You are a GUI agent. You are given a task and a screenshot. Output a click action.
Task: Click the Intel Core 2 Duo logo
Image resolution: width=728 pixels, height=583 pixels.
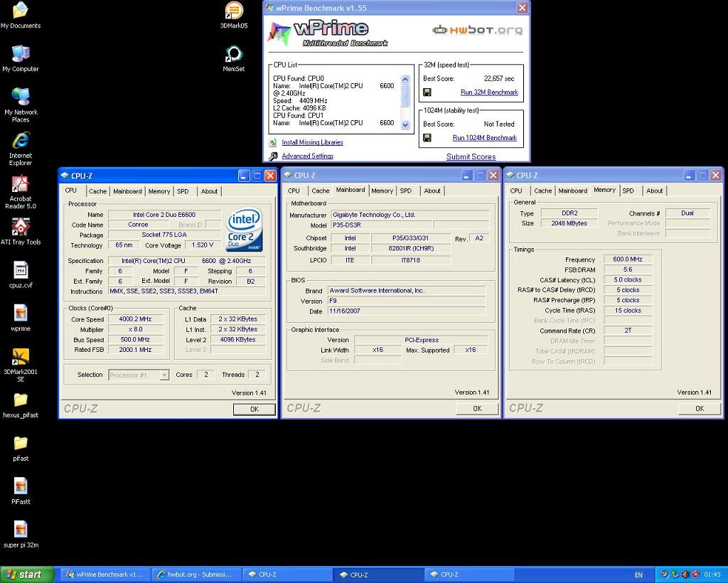pos(245,230)
